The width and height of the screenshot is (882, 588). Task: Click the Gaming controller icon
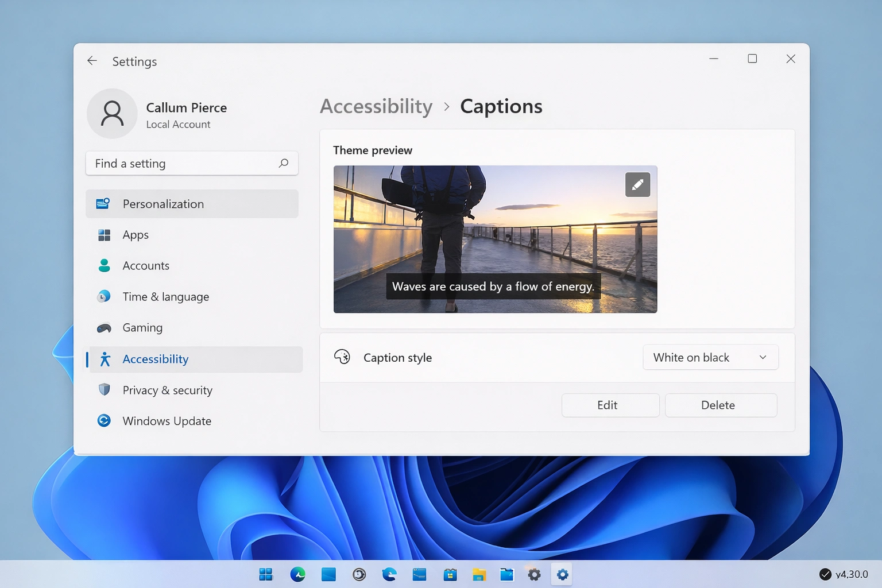(x=104, y=327)
